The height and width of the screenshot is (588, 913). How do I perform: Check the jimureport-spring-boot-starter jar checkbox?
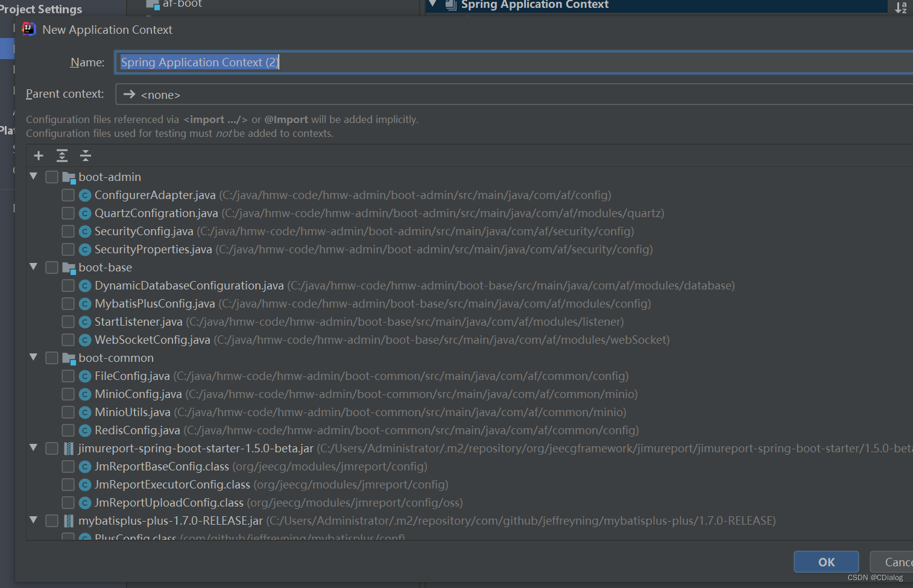[x=52, y=449]
